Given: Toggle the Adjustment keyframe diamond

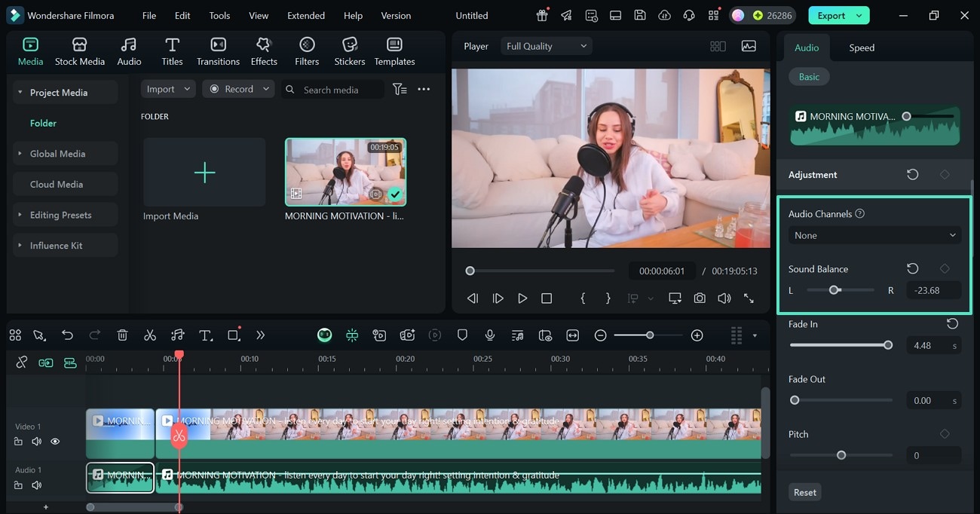Looking at the screenshot, I should pyautogui.click(x=945, y=174).
